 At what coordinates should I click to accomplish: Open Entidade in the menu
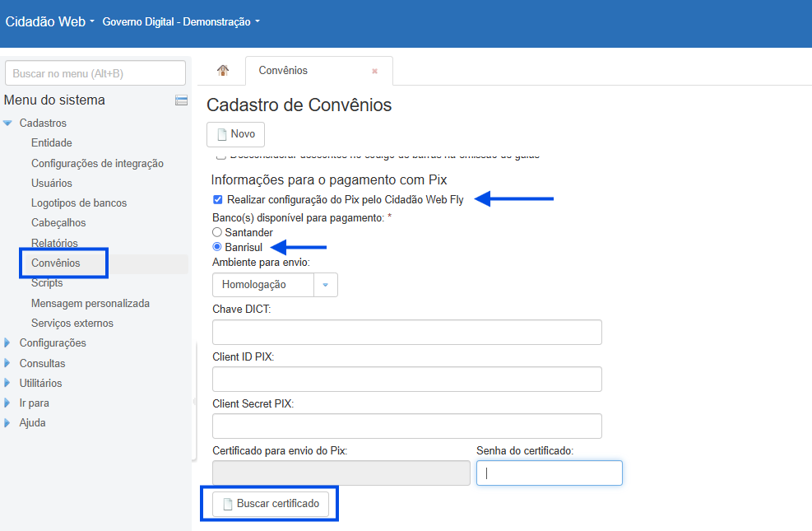tap(51, 143)
